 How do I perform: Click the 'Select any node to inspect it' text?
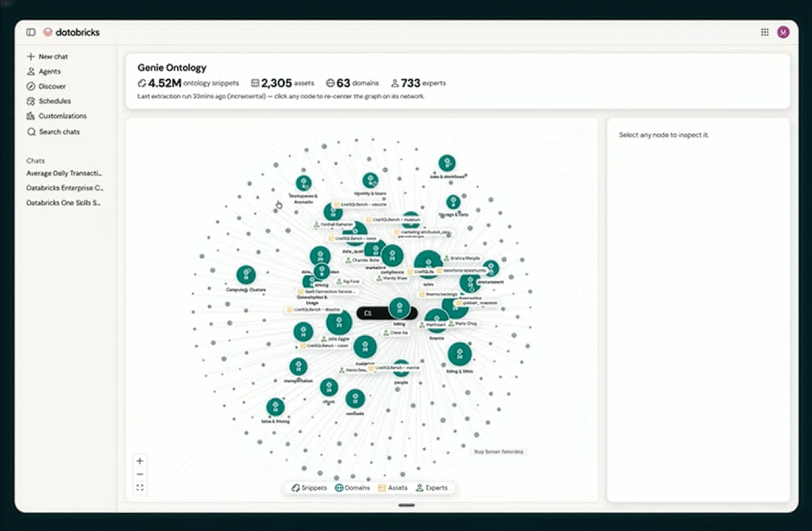pos(664,135)
